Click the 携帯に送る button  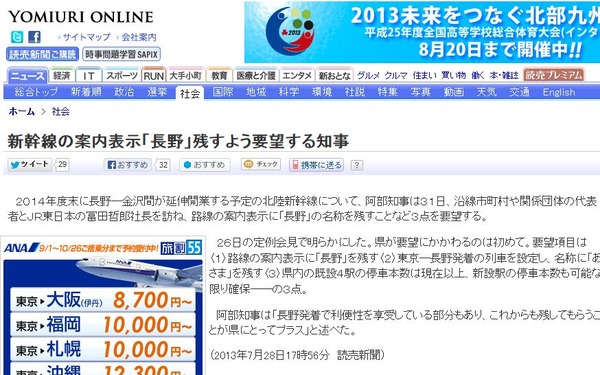point(316,165)
